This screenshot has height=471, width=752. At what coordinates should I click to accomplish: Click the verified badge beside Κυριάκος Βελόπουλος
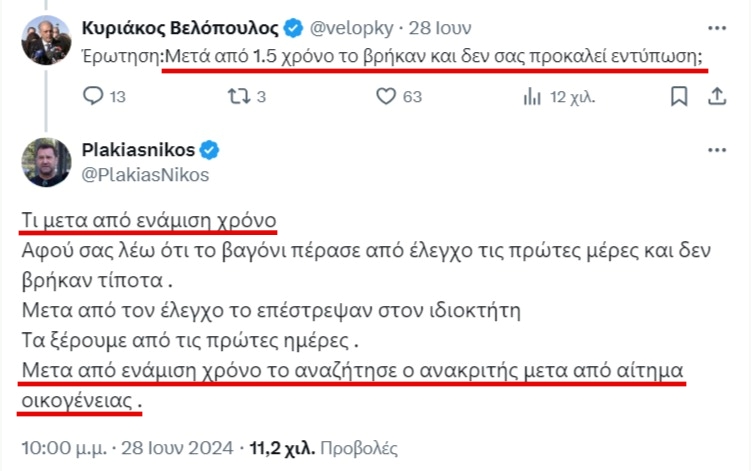[293, 28]
